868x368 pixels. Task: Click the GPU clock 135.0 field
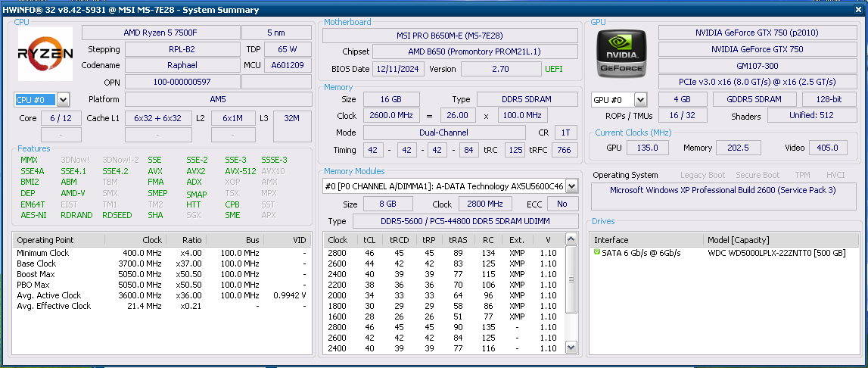648,148
